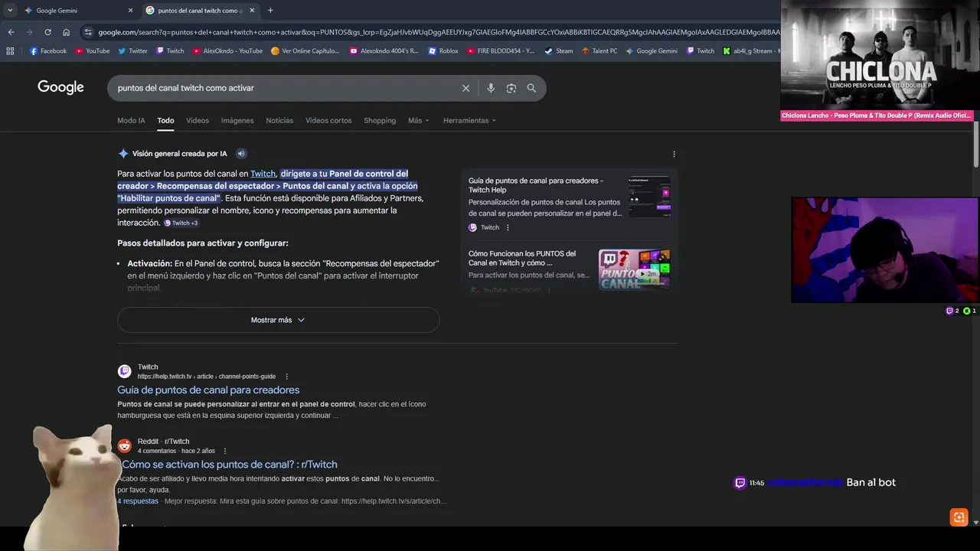
Task: Open the Ver Online Capítulo bookmark
Action: coord(305,51)
